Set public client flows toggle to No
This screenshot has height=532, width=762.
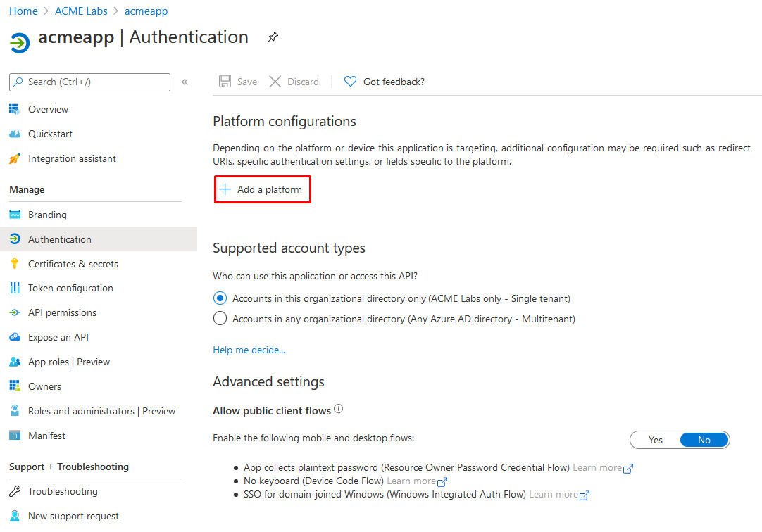(704, 440)
